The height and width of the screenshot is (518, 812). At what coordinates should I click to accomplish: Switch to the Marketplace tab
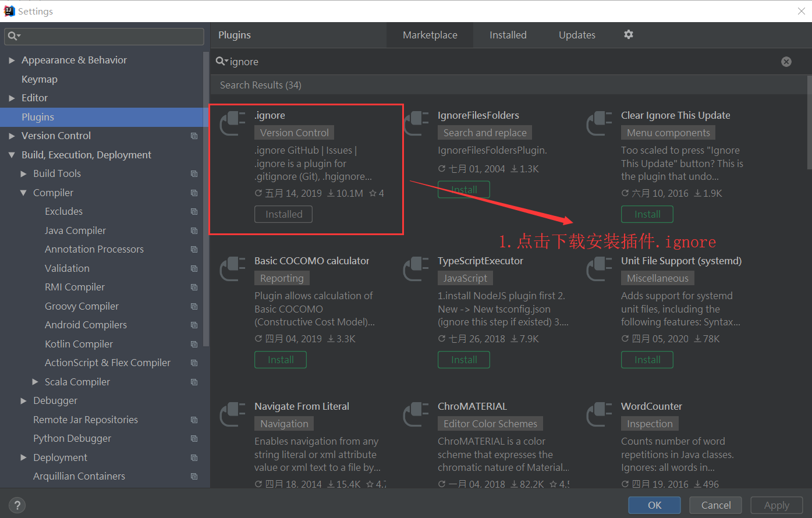[x=430, y=35]
